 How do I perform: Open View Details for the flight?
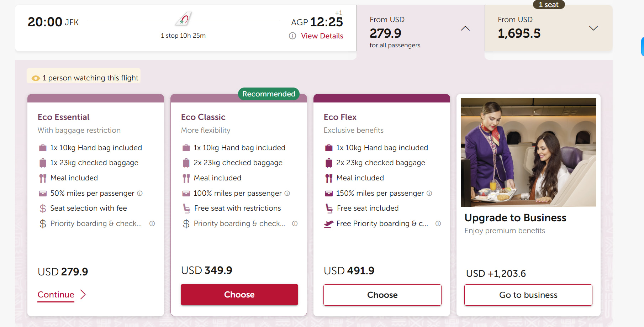click(x=322, y=36)
